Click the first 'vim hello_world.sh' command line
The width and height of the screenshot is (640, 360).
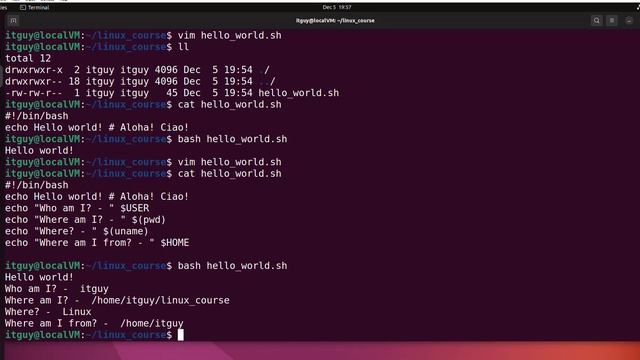coord(143,36)
